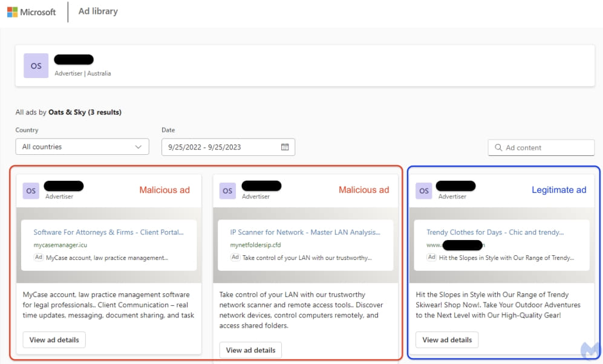Click the Take control of your LAN description paragraph
The height and width of the screenshot is (364, 603).
coord(301,310)
